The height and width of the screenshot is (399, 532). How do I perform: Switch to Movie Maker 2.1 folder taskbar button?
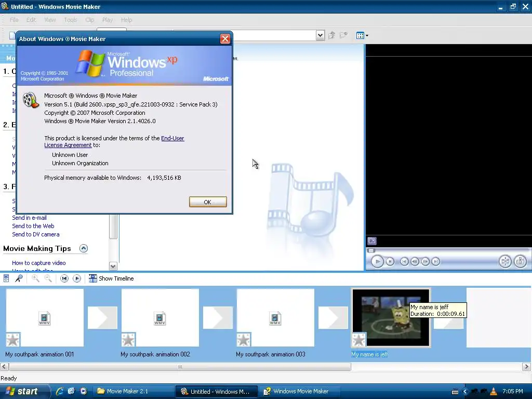[132, 391]
